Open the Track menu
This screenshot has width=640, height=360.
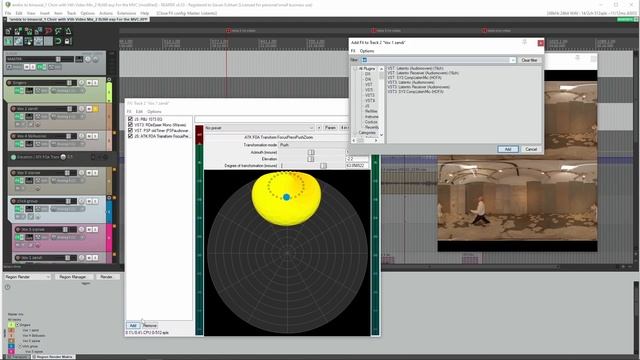pos(71,13)
